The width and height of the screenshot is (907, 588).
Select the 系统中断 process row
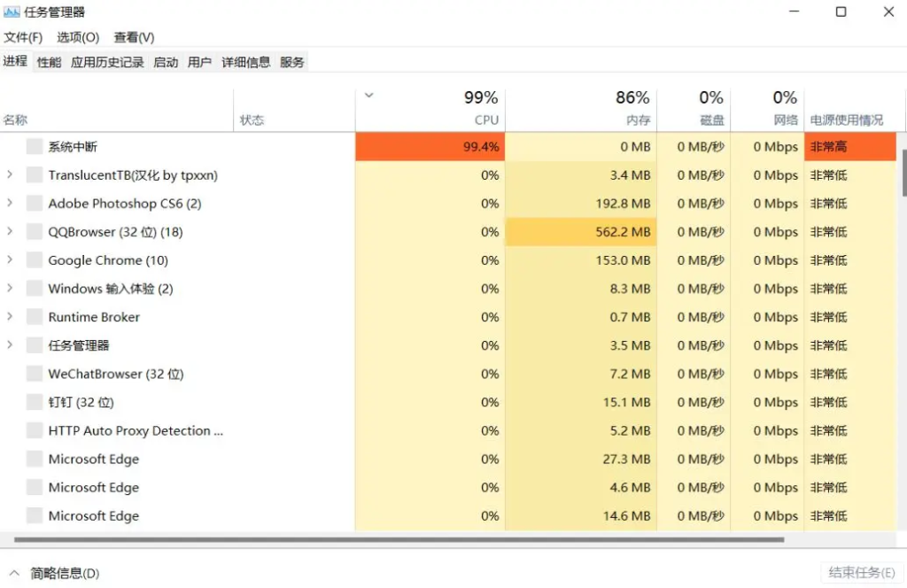(x=448, y=146)
